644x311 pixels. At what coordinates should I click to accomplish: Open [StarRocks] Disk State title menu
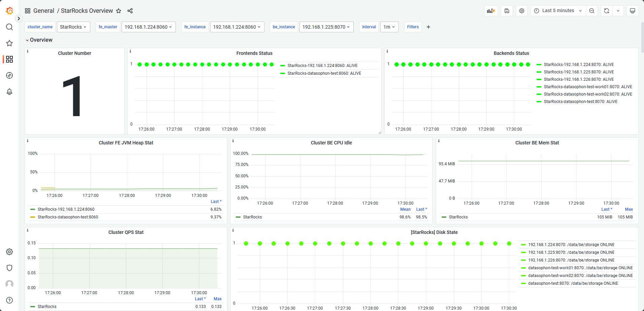point(434,232)
